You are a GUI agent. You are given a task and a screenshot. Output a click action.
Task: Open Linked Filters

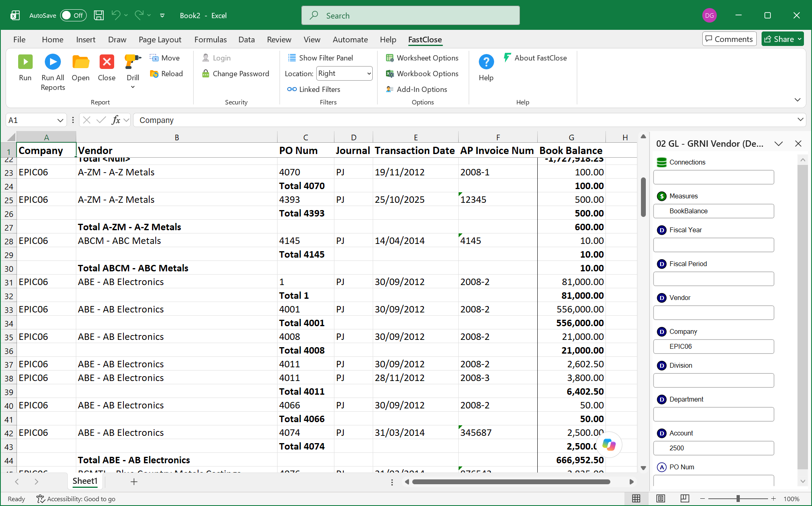pyautogui.click(x=314, y=90)
